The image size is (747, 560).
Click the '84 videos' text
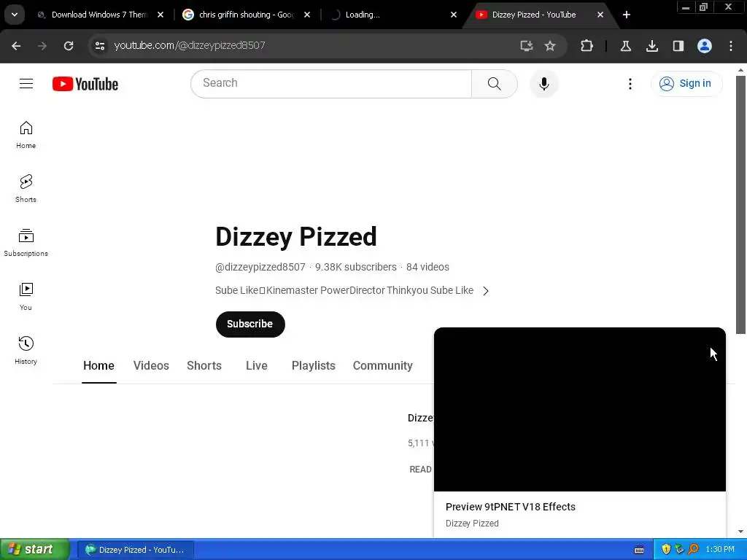427,267
